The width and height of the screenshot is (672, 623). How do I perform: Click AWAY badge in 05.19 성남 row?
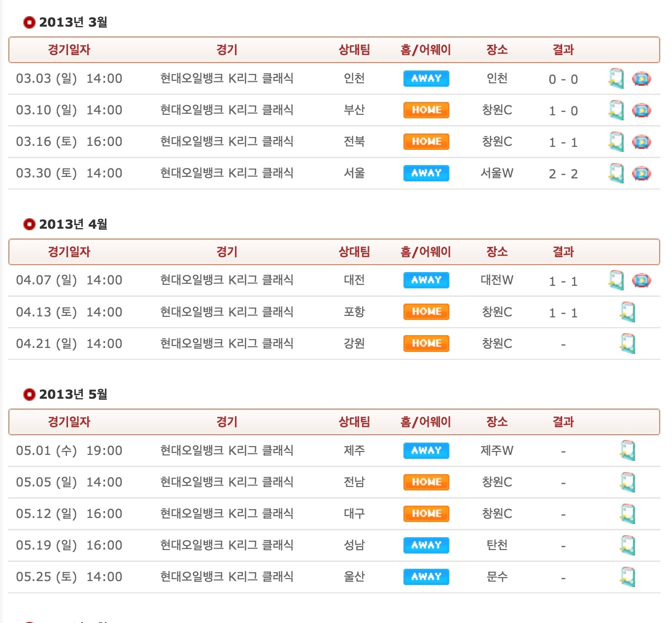426,545
